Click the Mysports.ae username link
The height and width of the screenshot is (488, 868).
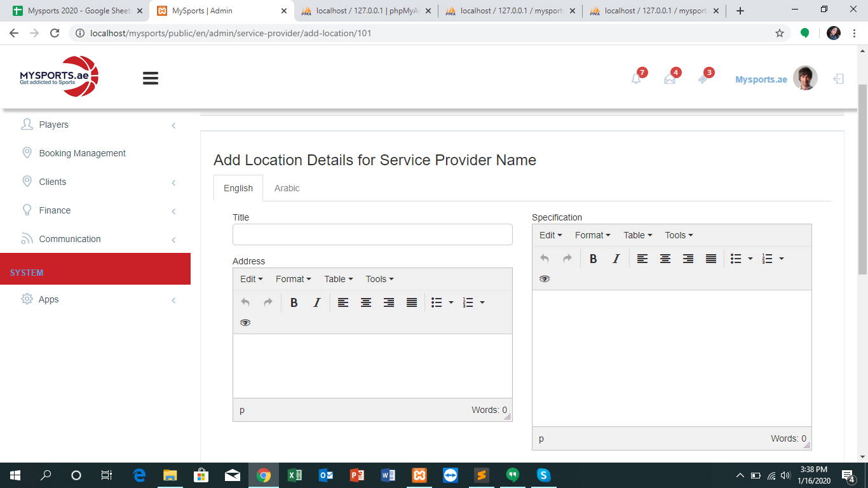(x=761, y=79)
